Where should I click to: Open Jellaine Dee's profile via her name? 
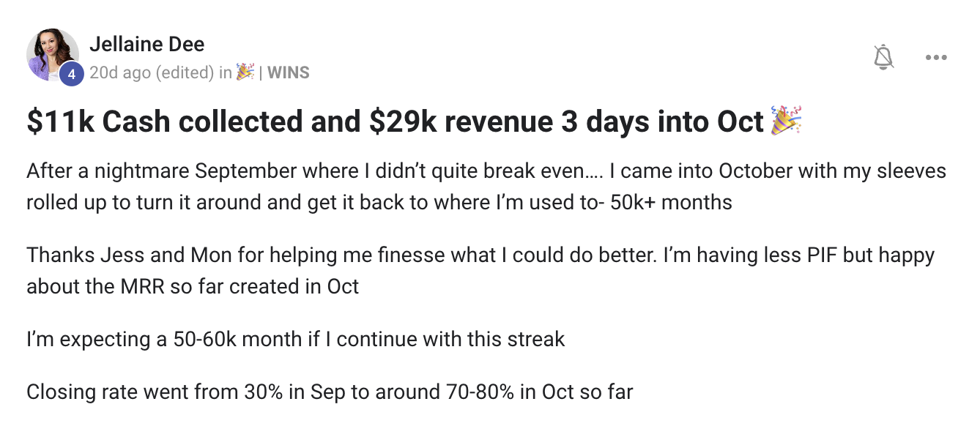click(x=146, y=44)
